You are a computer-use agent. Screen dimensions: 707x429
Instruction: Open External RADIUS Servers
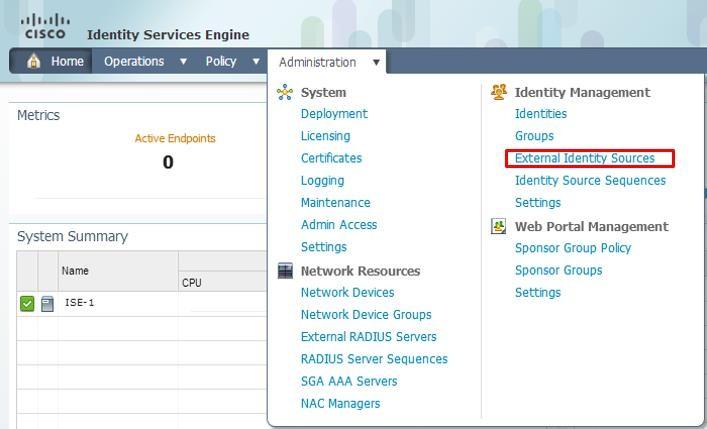tap(368, 337)
